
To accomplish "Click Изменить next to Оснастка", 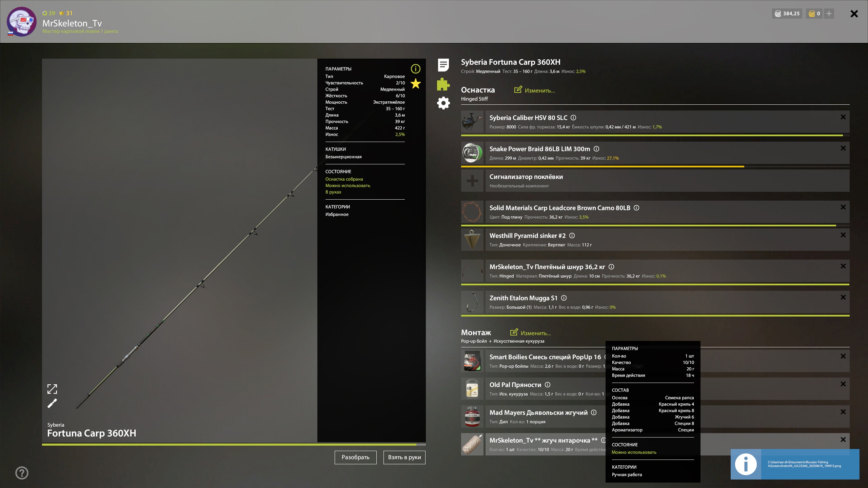I will pyautogui.click(x=534, y=90).
